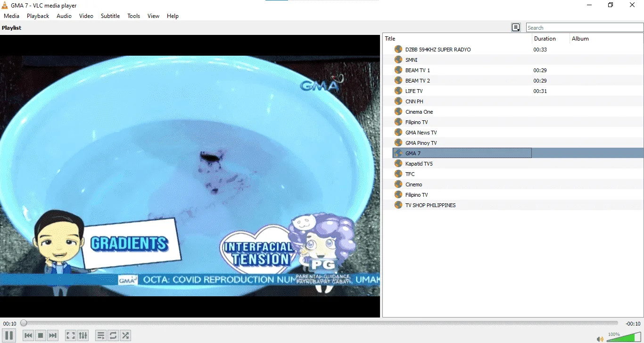Click the network icon beside GMA News TV
This screenshot has width=644, height=343.
[398, 133]
